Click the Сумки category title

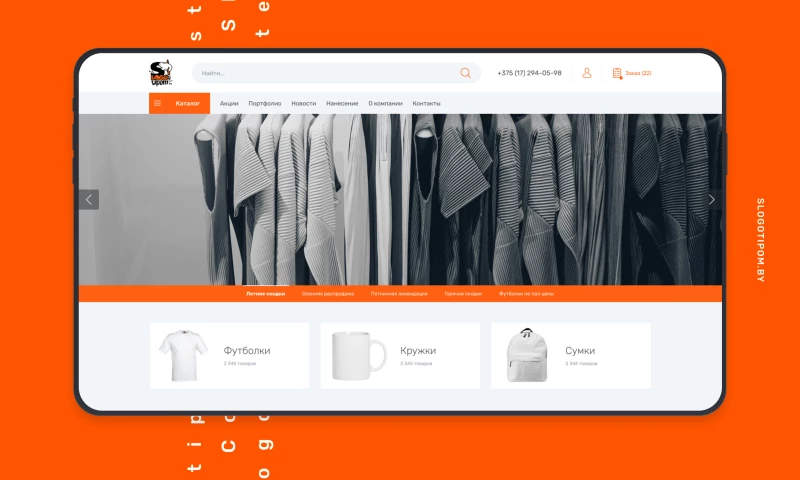click(x=580, y=350)
